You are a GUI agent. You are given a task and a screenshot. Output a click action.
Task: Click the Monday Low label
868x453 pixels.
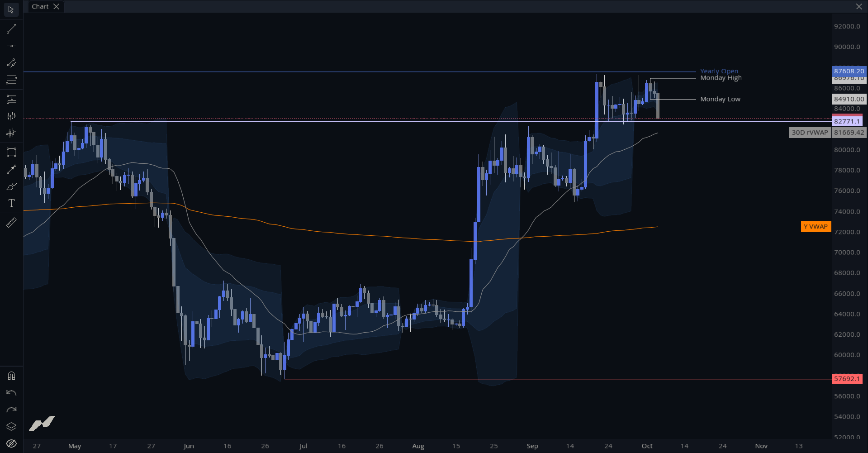pos(720,99)
